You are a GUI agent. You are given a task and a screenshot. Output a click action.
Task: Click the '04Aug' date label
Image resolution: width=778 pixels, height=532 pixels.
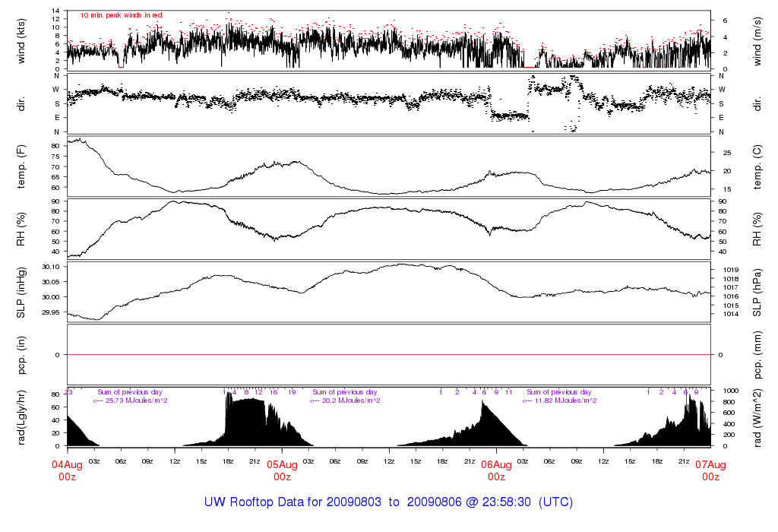68,465
